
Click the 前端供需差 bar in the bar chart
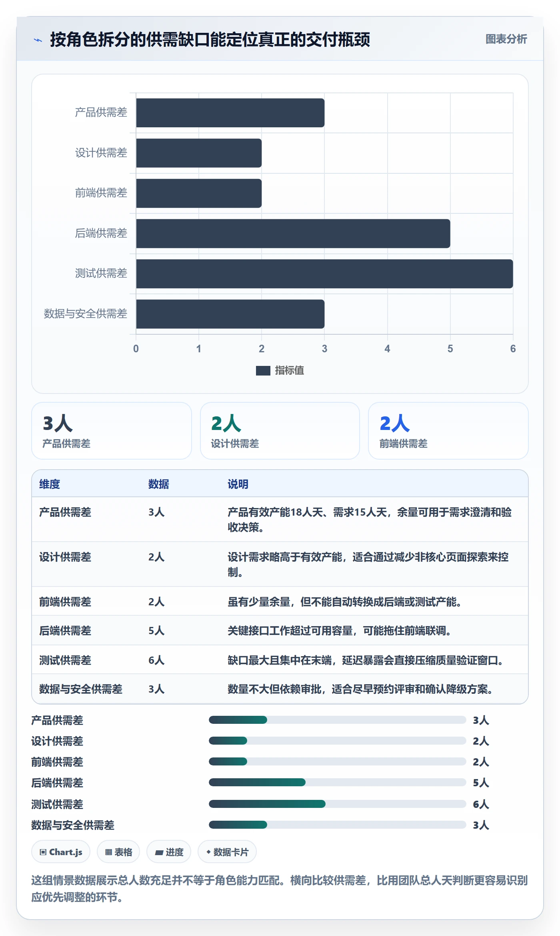pos(199,193)
